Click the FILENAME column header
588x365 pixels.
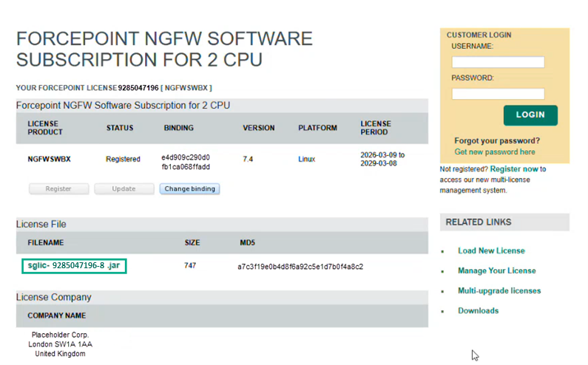(46, 242)
